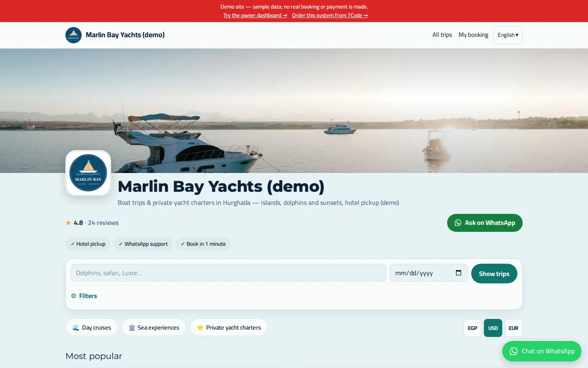This screenshot has height=368, width=588.
Task: Open the calendar picker icon in date field
Action: click(459, 273)
